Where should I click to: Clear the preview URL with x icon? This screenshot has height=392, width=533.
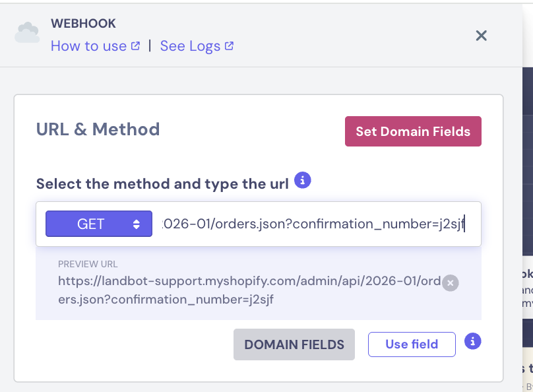(x=451, y=283)
